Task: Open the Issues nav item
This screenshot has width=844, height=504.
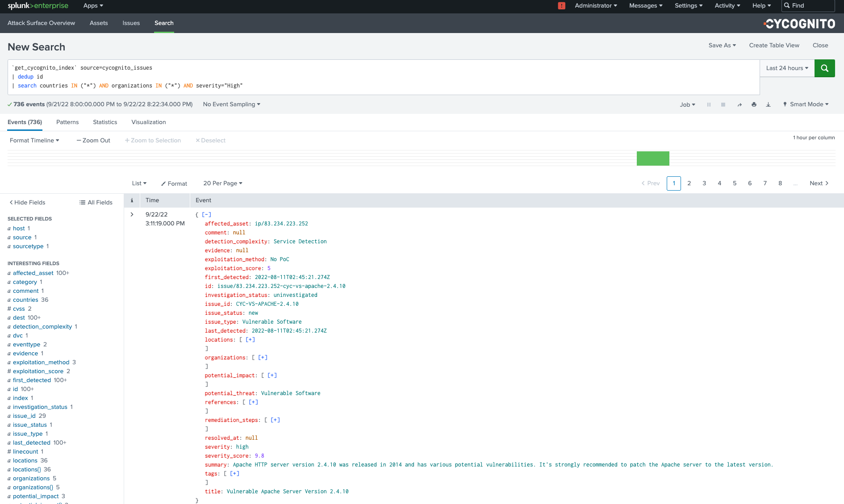Action: click(131, 23)
